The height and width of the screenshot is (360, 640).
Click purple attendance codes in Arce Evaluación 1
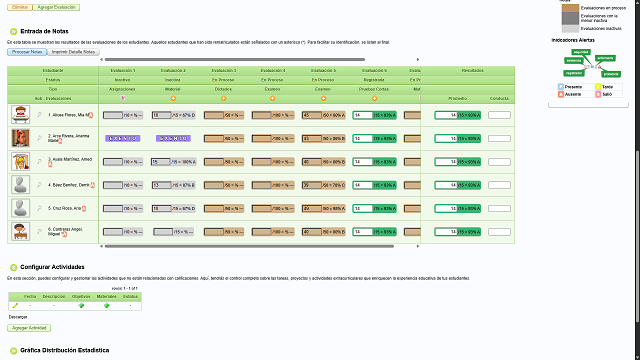coord(123,138)
